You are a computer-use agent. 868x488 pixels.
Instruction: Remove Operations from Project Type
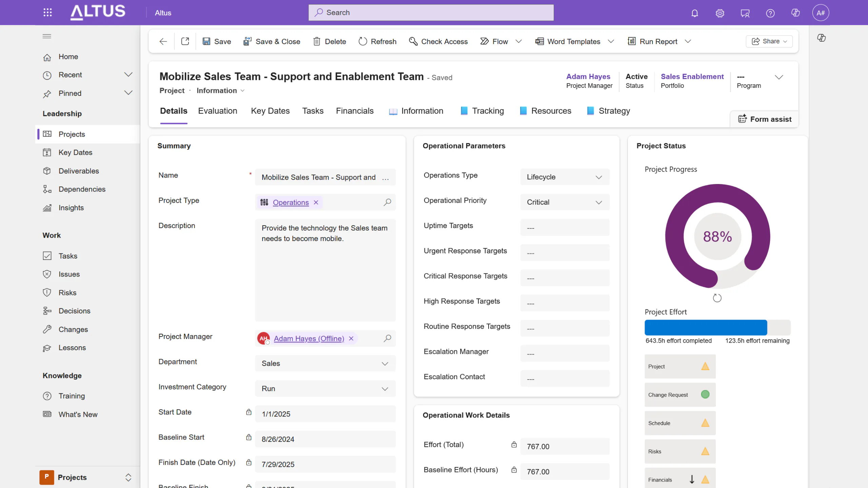pyautogui.click(x=316, y=202)
